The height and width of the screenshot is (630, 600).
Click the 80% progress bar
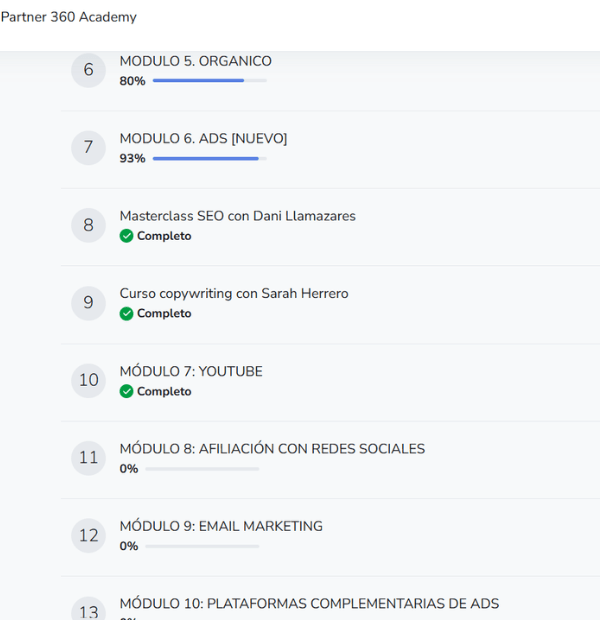tap(210, 80)
